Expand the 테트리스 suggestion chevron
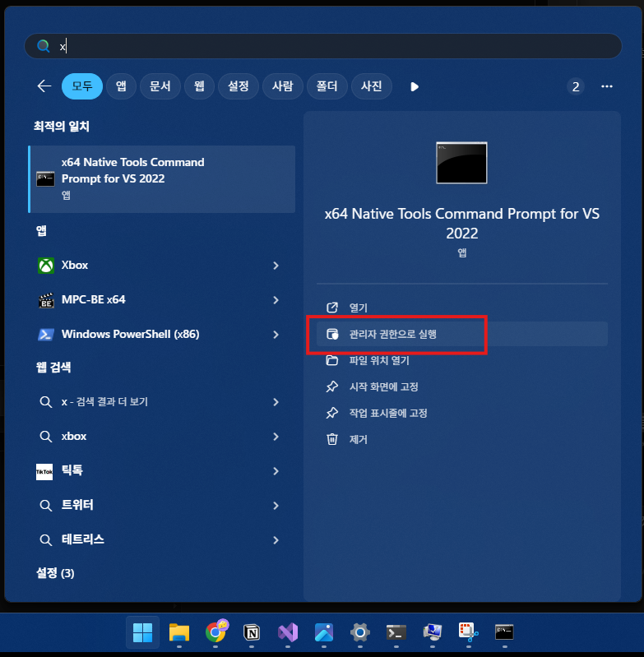The image size is (644, 657). coord(276,540)
